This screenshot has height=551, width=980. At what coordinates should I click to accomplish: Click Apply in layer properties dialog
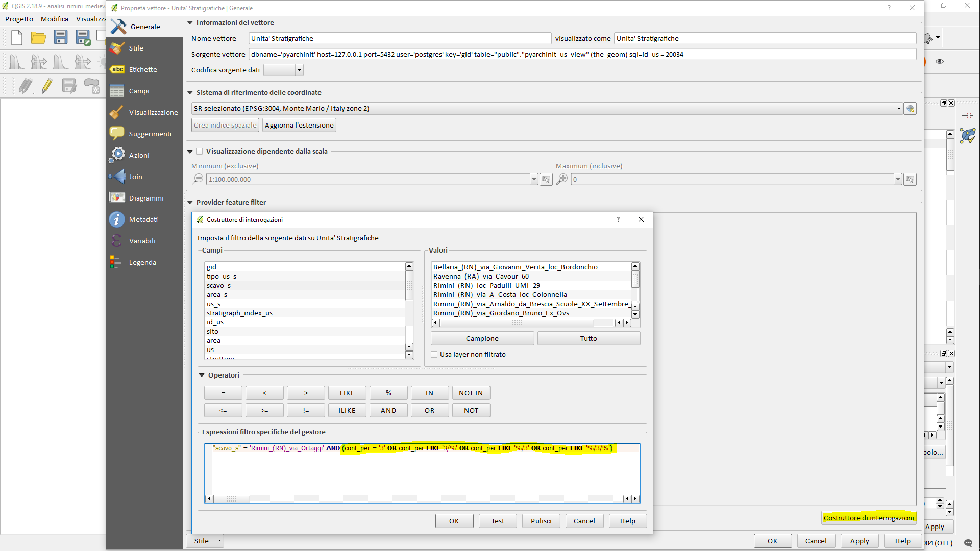click(860, 541)
